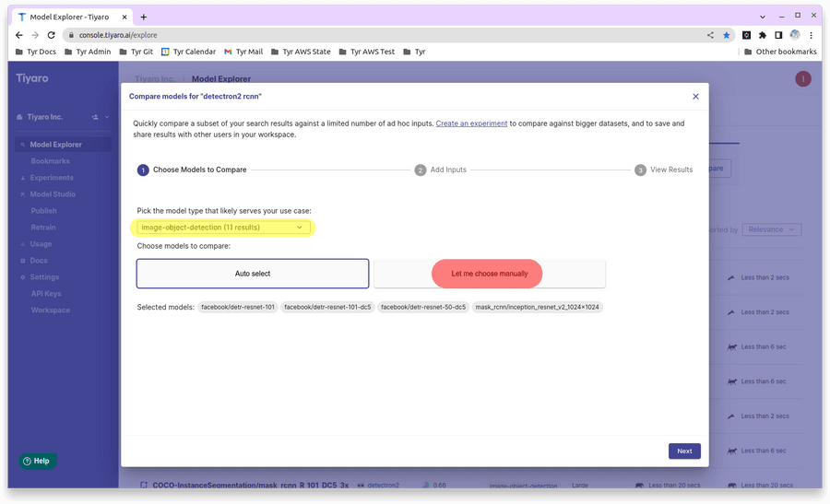Open a new browser tab

click(144, 17)
